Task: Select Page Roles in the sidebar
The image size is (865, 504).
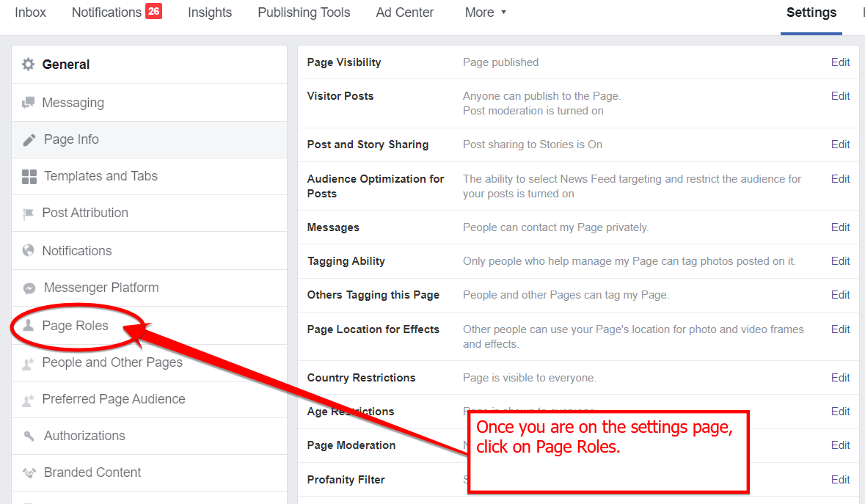Action: pyautogui.click(x=75, y=326)
